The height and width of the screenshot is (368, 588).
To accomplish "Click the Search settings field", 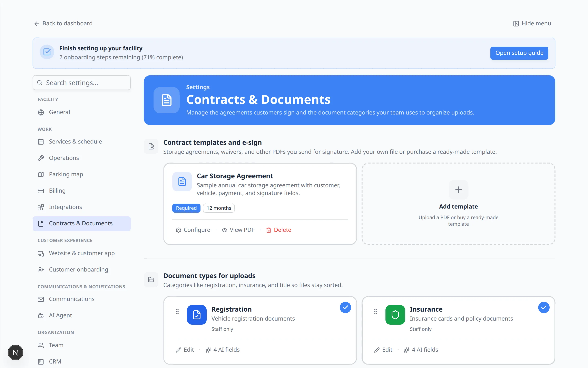I will coord(82,83).
